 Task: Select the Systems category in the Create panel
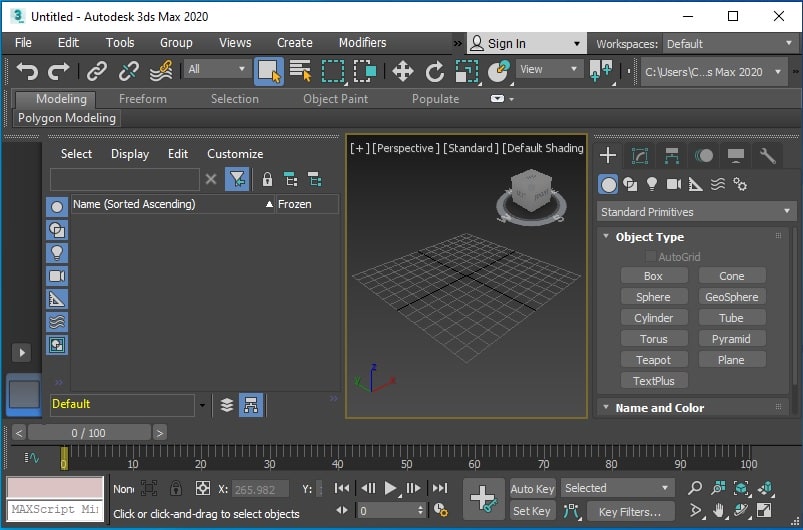[739, 184]
